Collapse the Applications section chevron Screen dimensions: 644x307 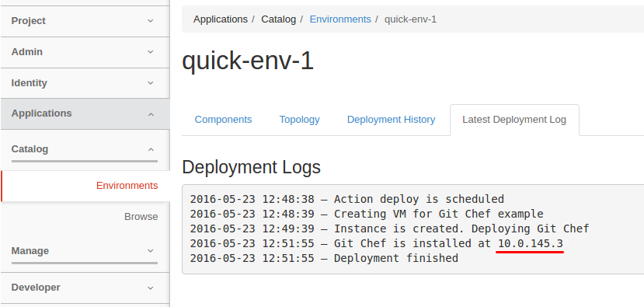point(151,114)
